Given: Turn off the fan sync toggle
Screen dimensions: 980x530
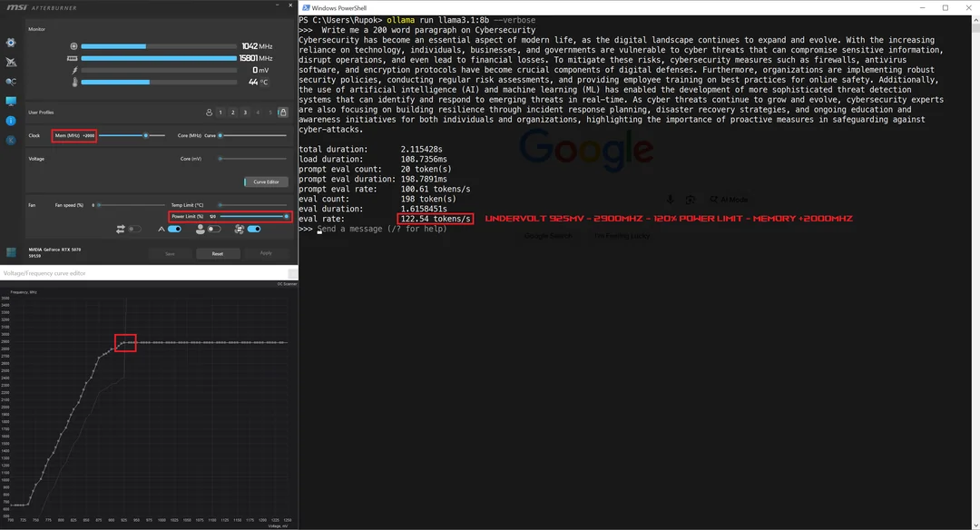Looking at the screenshot, I should (254, 230).
